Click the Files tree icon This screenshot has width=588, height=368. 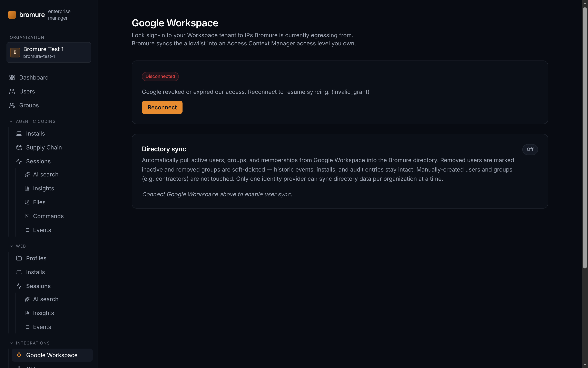(x=27, y=202)
